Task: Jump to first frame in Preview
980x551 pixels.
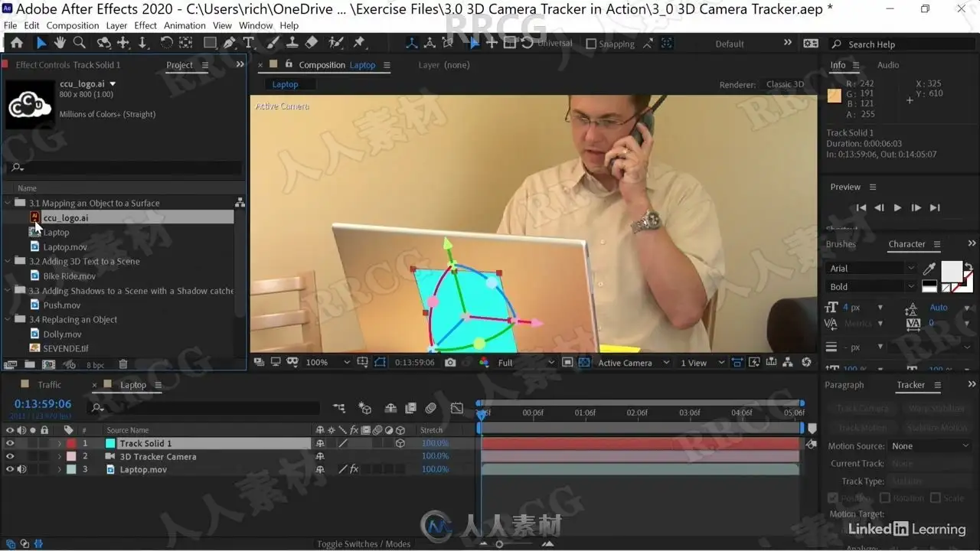Action: [861, 207]
